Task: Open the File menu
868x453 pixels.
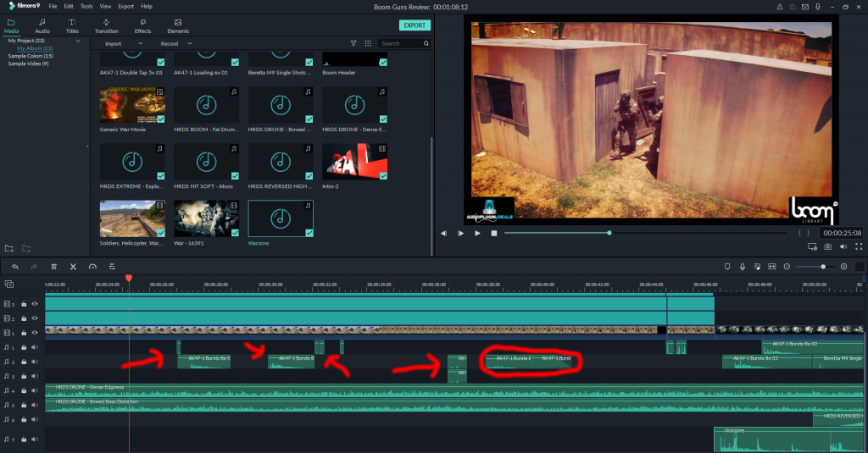Action: [x=53, y=7]
